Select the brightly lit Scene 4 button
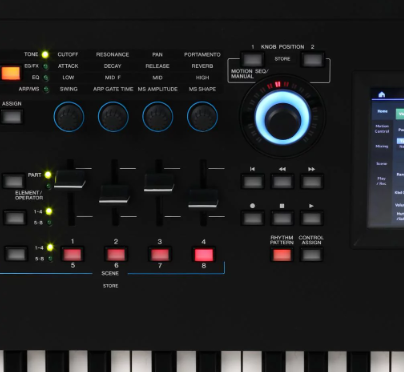Image resolution: width=404 pixels, height=372 pixels. pyautogui.click(x=204, y=255)
